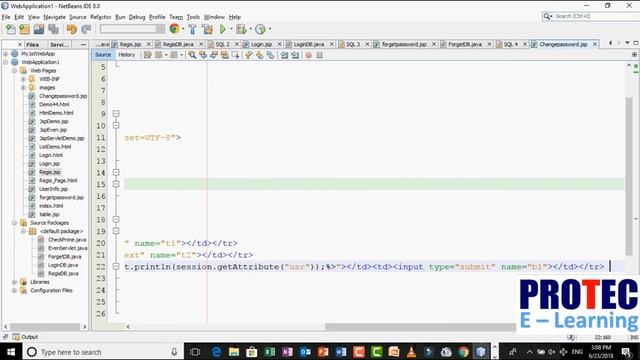Click the editor vertical scrollbar
This screenshot has height=360, width=640.
(x=629, y=176)
